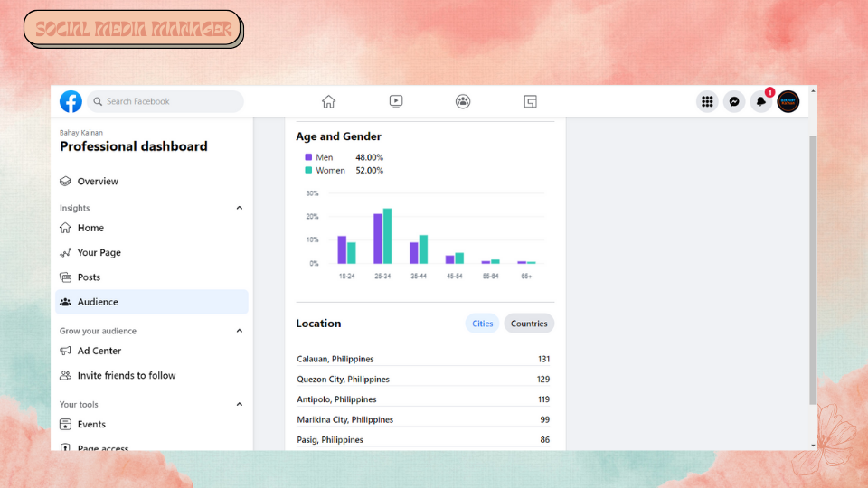This screenshot has width=868, height=488.
Task: Open Invite friends to follow
Action: point(152,375)
